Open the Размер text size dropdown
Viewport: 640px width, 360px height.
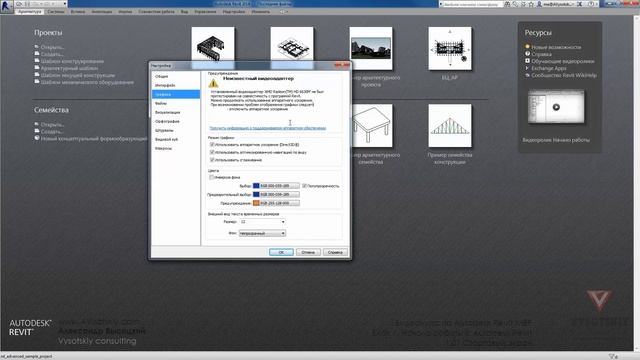tap(262, 222)
